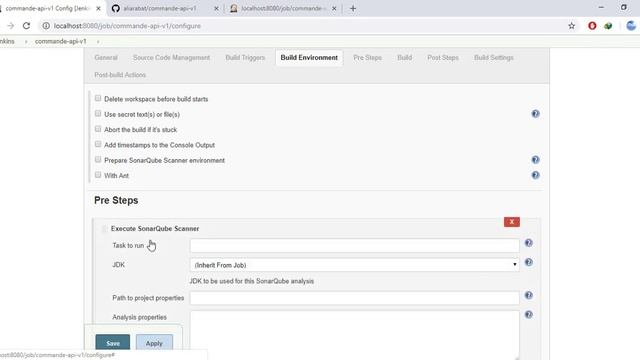This screenshot has width=640, height=360.
Task: Show help for Task to run field
Action: pyautogui.click(x=529, y=243)
